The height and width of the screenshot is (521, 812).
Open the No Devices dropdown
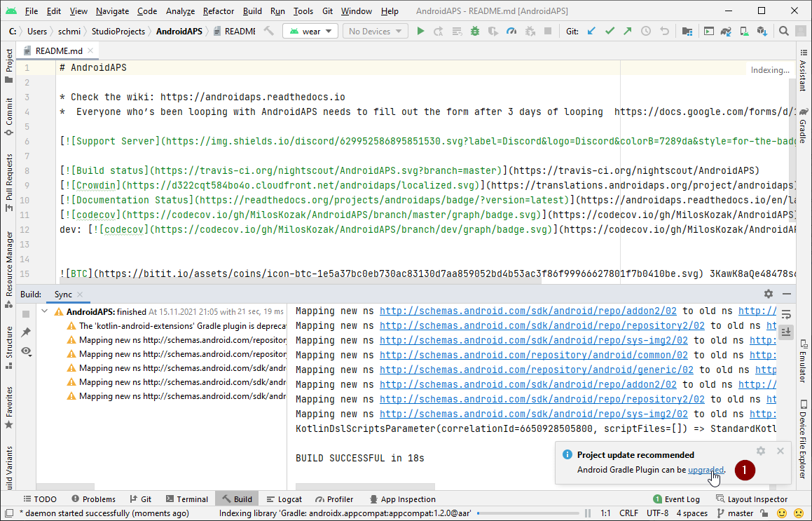tap(376, 31)
